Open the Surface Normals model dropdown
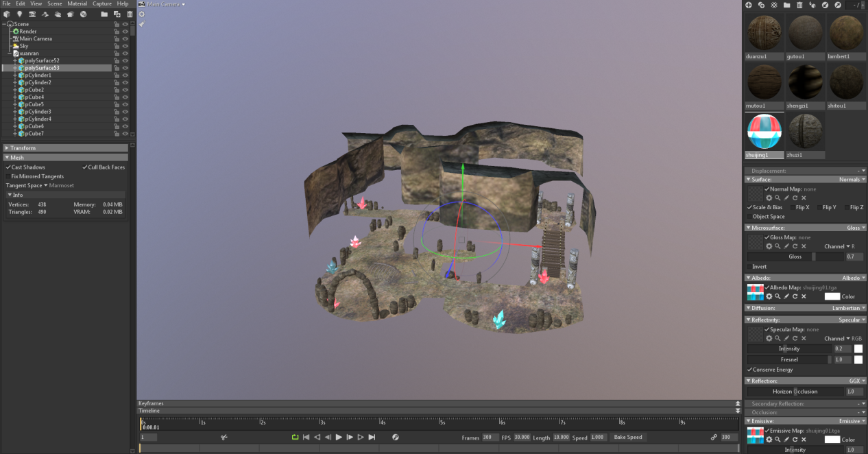 [x=852, y=180]
